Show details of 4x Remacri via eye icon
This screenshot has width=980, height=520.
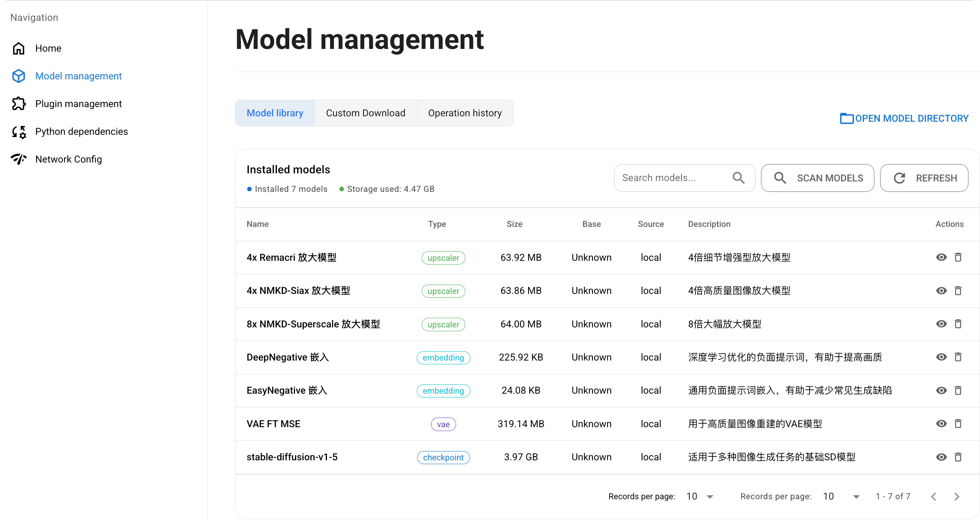click(x=941, y=257)
